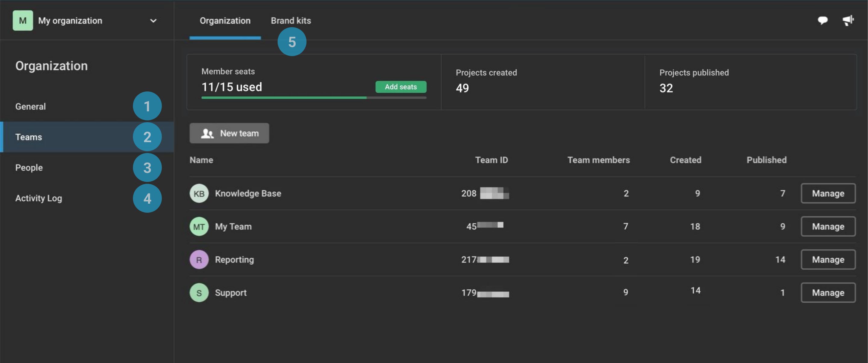Viewport: 868px width, 363px height.
Task: Sort teams by the Name column
Action: (201, 160)
